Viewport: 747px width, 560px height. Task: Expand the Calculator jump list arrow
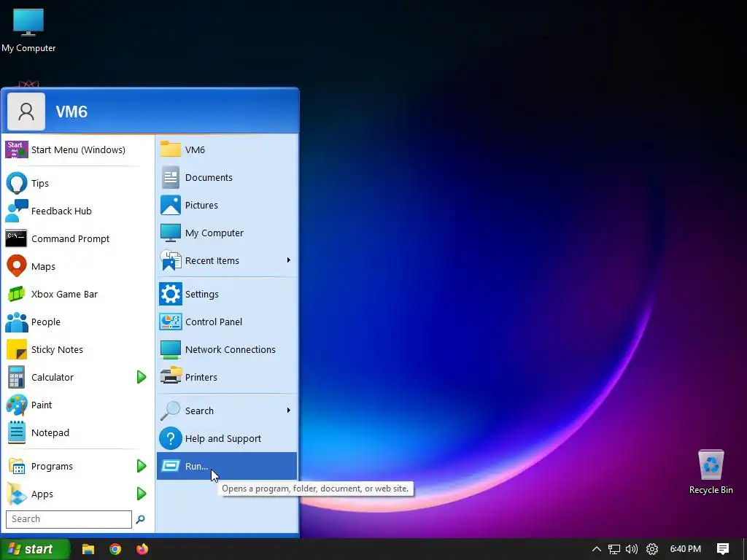pos(142,377)
